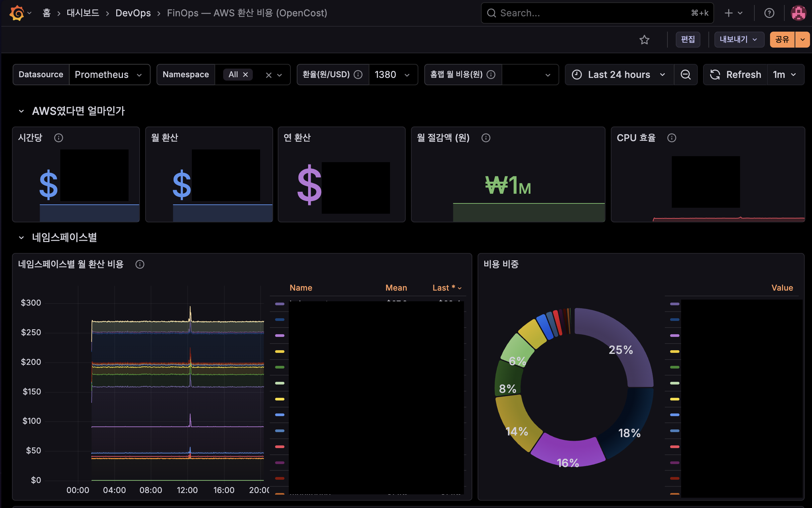Screen dimensions: 812x508
Task: Click the Refresh circular arrows icon
Action: pos(715,75)
